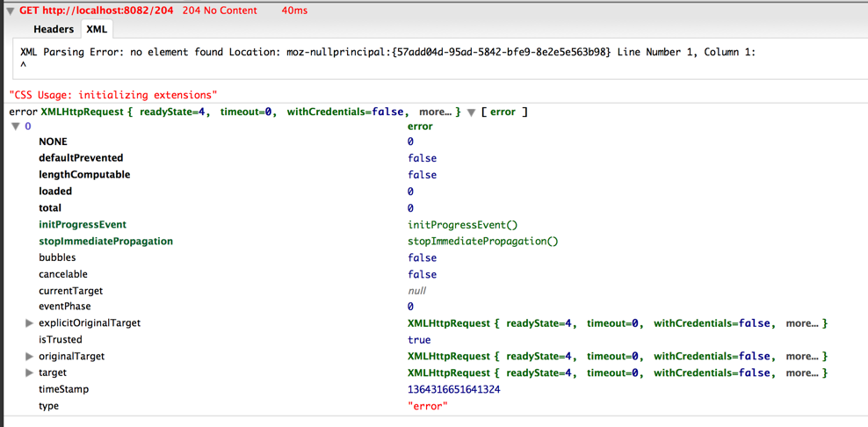Click the timeStamp value 1364316651641324
The image size is (868, 427).
pyautogui.click(x=453, y=389)
